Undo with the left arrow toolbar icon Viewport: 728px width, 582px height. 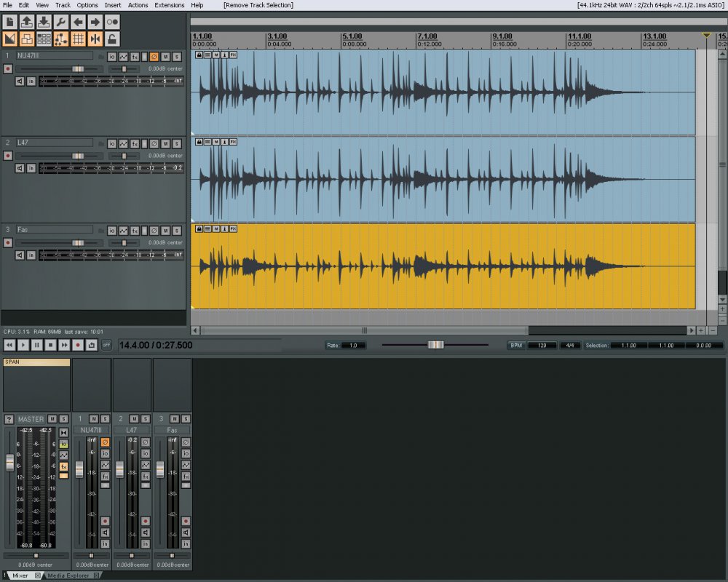(78, 22)
